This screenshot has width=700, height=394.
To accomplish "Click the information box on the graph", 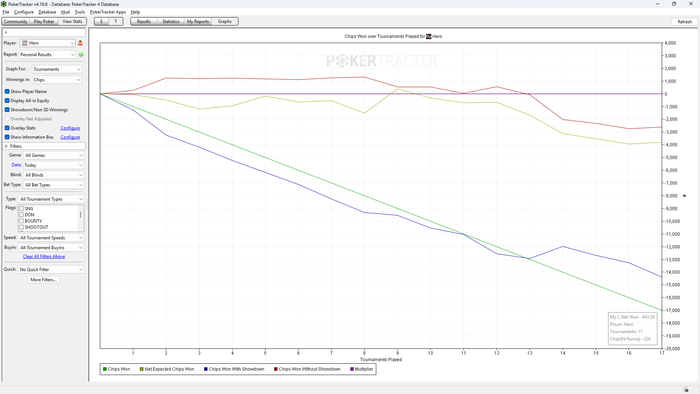I will [x=632, y=328].
